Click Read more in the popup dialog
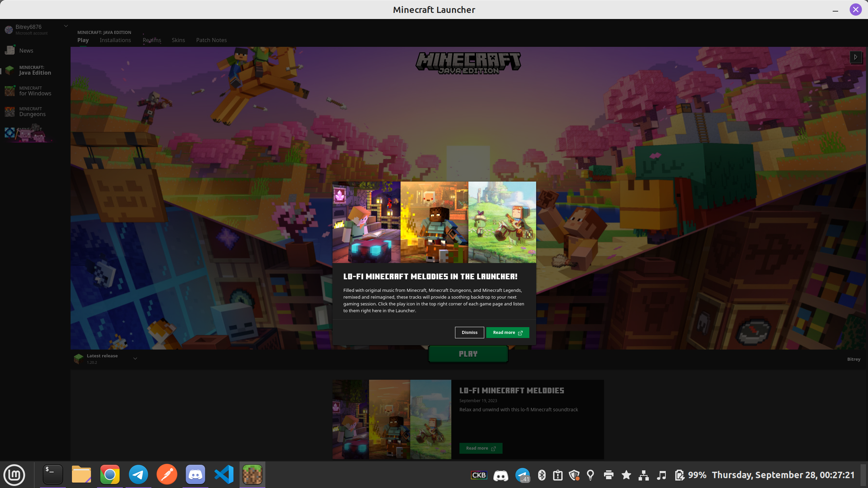Viewport: 868px width, 488px height. click(x=507, y=333)
